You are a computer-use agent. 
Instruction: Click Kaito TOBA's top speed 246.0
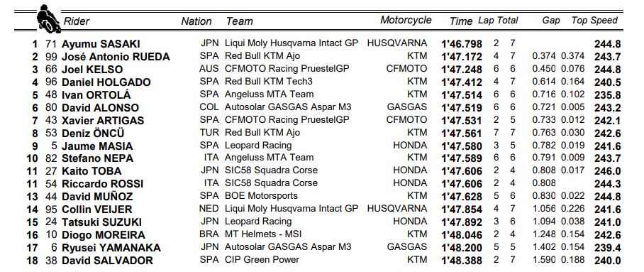[607, 171]
